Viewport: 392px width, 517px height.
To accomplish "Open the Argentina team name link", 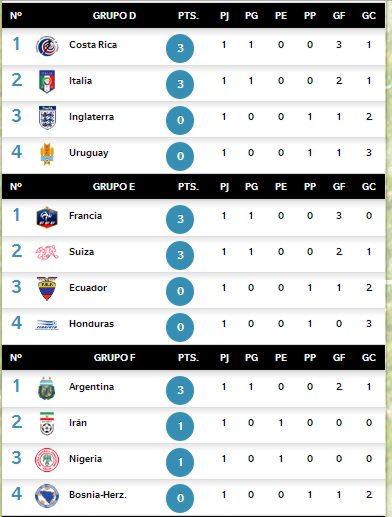I will [x=91, y=387].
